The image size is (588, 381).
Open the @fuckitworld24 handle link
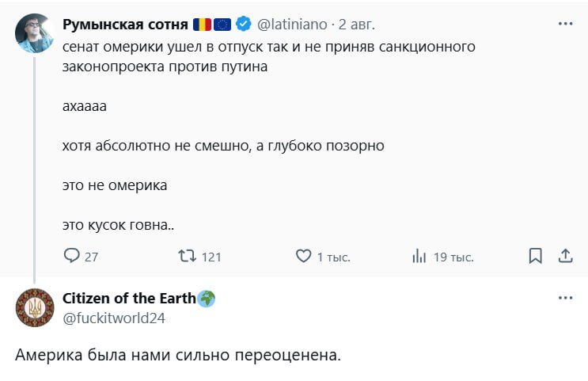[x=113, y=318]
